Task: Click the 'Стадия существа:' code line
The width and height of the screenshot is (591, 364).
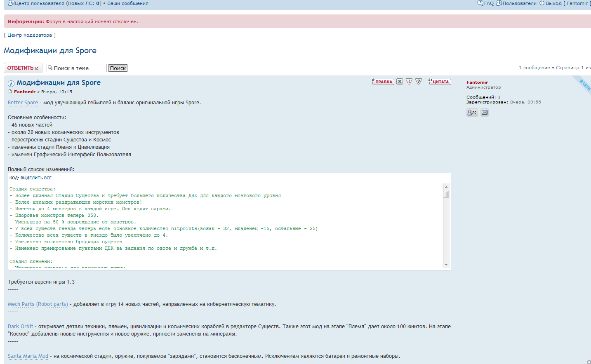Action: tap(32, 189)
